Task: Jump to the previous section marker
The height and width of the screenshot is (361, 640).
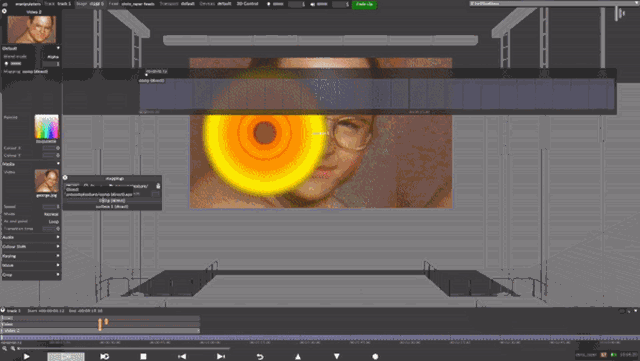Action: pos(182,357)
